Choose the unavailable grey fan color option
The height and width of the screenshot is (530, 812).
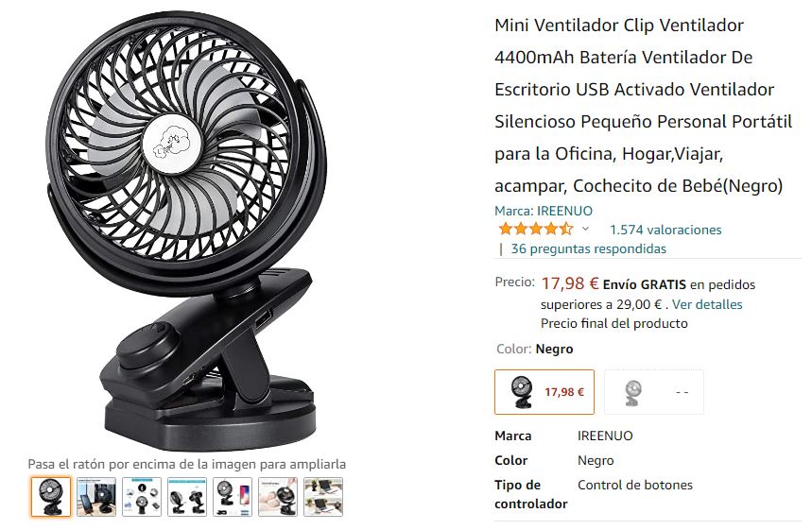[x=654, y=392]
